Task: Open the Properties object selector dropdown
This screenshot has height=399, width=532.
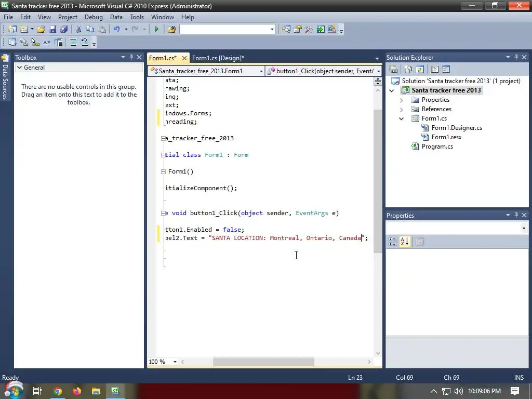Action: tap(524, 228)
